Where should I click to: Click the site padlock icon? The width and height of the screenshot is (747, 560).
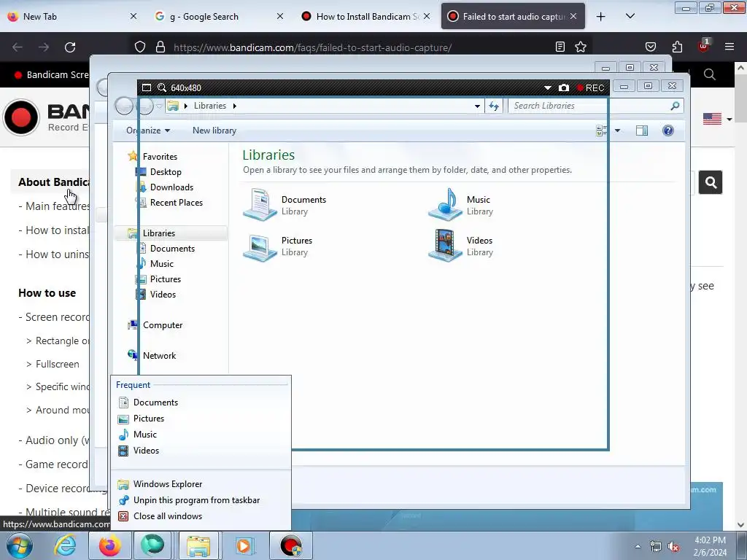point(160,47)
